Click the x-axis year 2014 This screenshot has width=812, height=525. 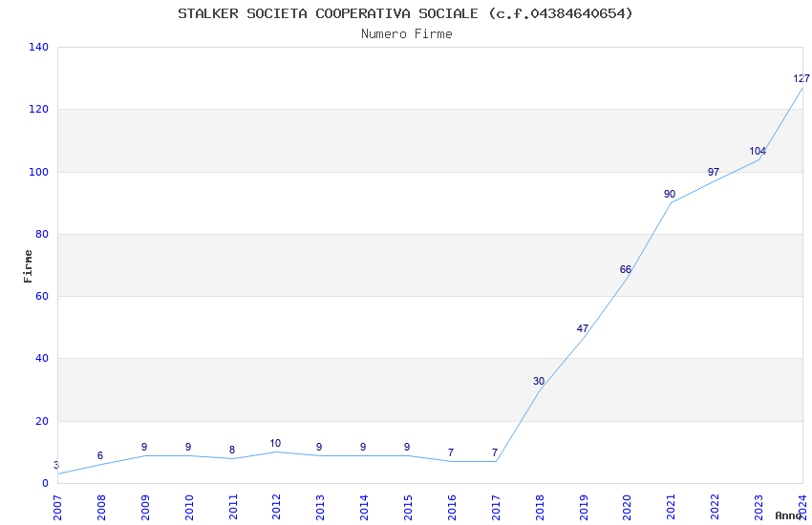364,508
